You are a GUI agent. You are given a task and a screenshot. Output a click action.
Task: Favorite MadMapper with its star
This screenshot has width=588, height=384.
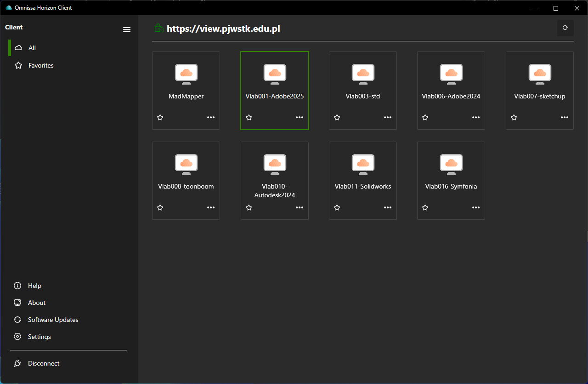(x=160, y=117)
